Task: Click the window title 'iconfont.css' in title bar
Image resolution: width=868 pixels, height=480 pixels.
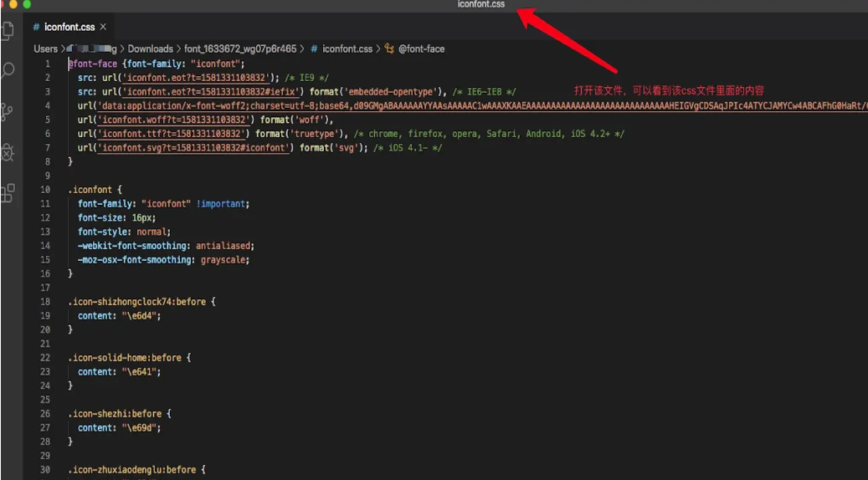Action: pyautogui.click(x=480, y=4)
